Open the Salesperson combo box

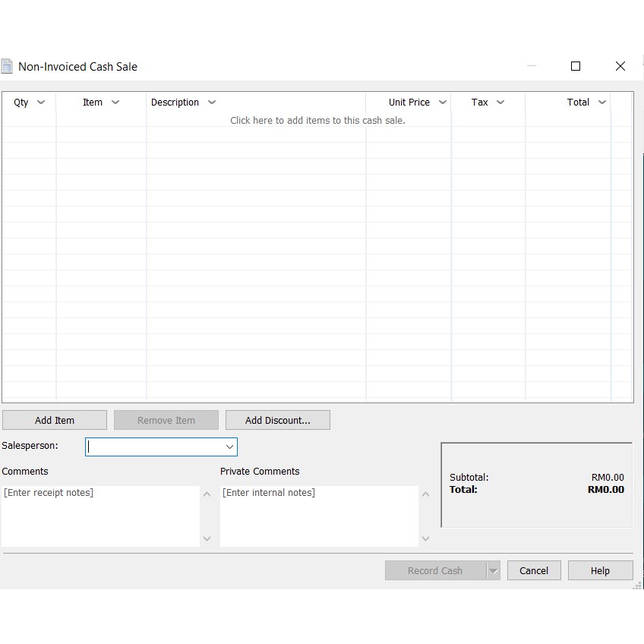tap(229, 447)
